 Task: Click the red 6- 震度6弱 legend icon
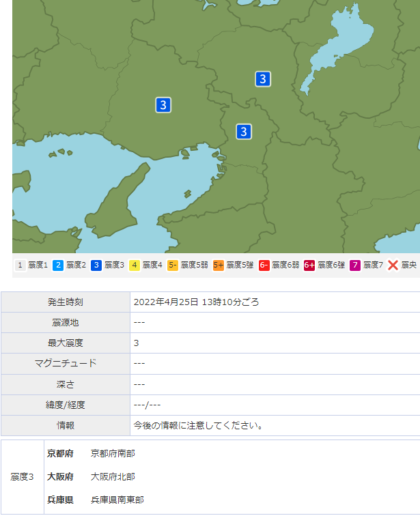click(264, 265)
